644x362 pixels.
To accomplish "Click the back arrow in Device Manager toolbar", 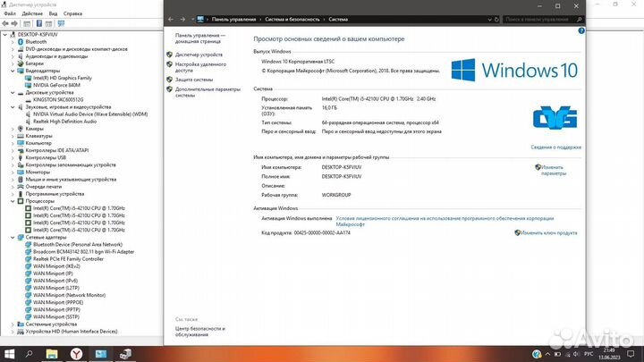I will tap(5, 23).
